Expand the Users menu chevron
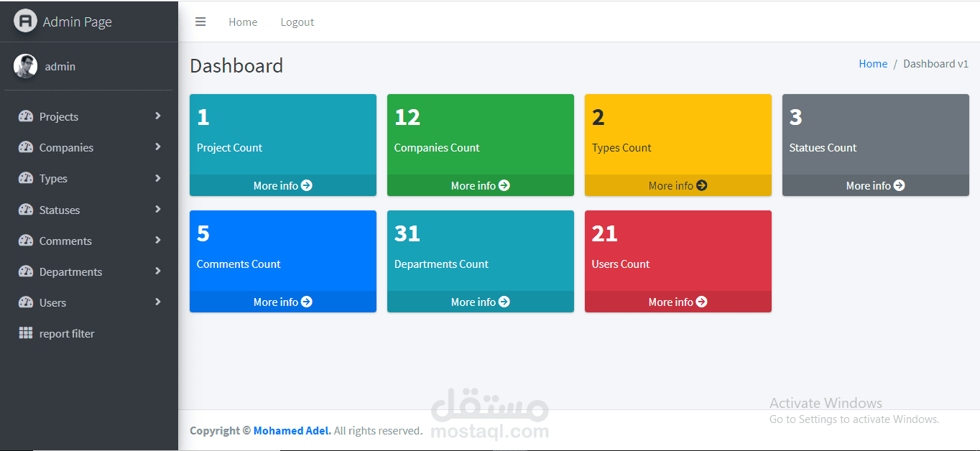This screenshot has width=980, height=451. coord(158,302)
